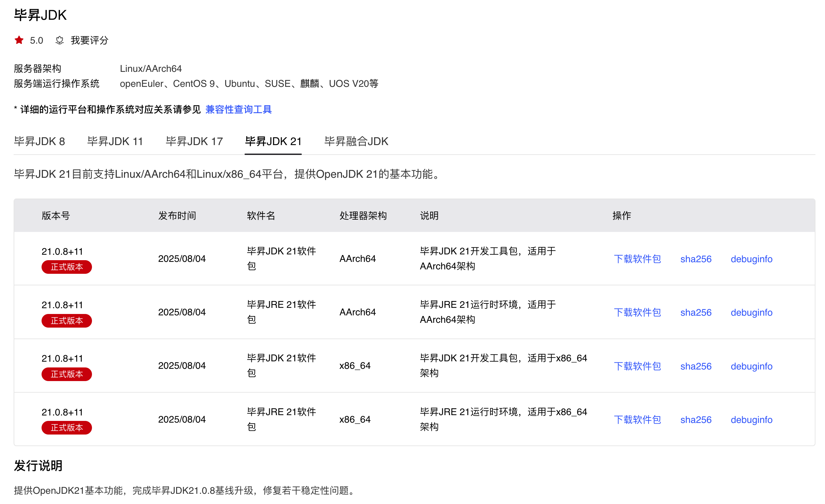The width and height of the screenshot is (825, 504).
Task: Select the 毕昇JDK 21 tab
Action: pyautogui.click(x=273, y=141)
